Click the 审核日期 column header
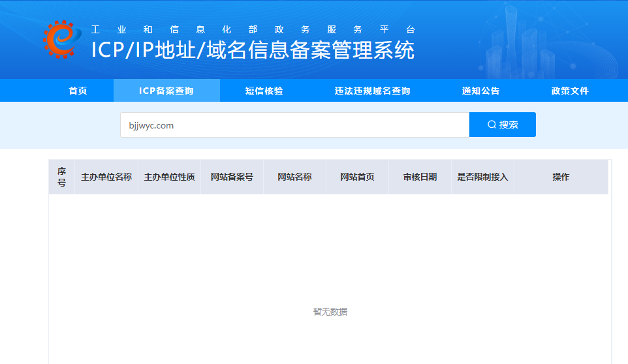The width and height of the screenshot is (628, 364). [420, 177]
